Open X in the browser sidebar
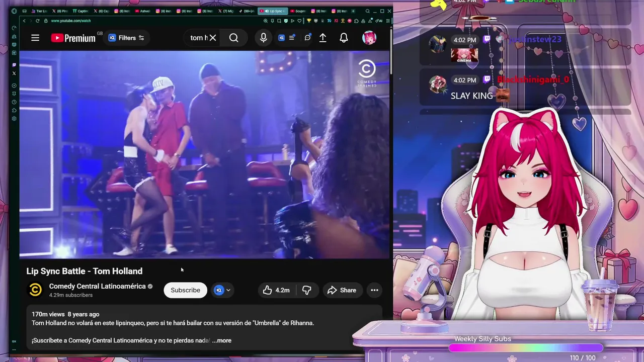The height and width of the screenshot is (362, 644). click(x=14, y=73)
